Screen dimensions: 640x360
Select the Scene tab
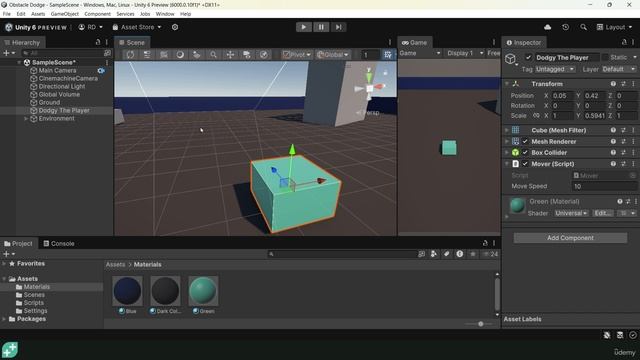(x=132, y=42)
